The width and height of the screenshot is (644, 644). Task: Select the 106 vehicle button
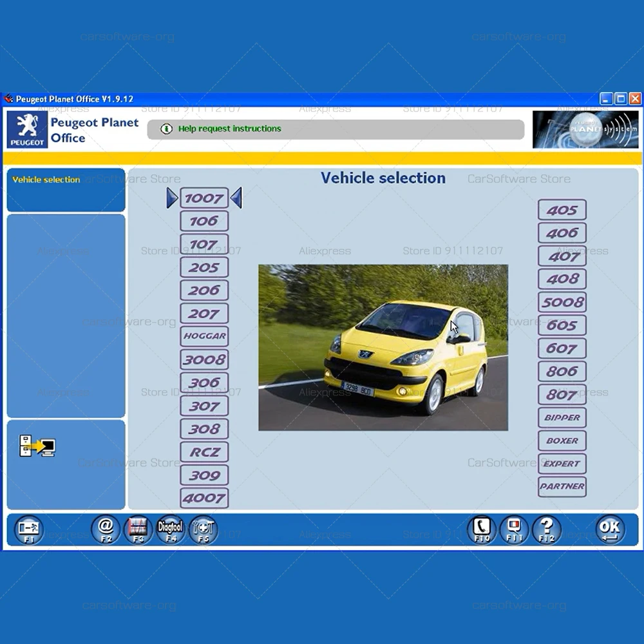[x=204, y=222]
